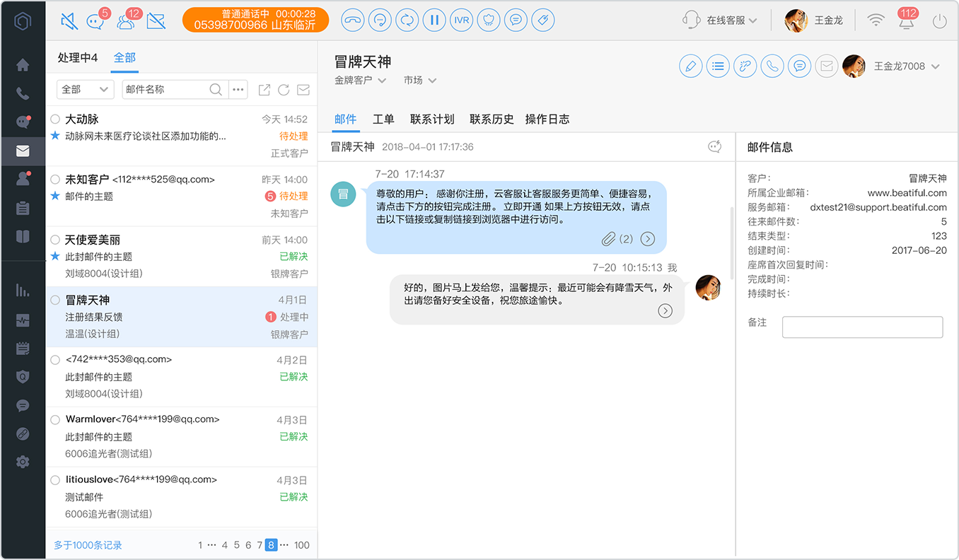Open the 在线客服 status dropdown
This screenshot has height=560, width=959.
(x=720, y=21)
